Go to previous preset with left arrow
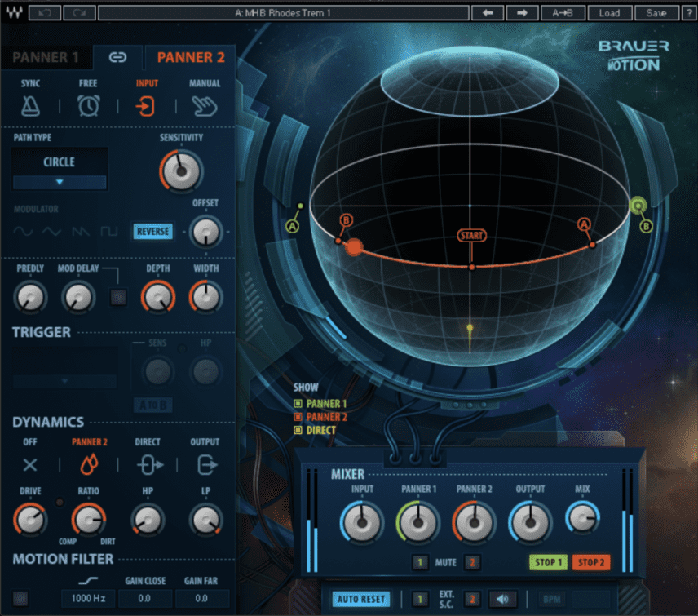This screenshot has width=698, height=616. (x=488, y=13)
